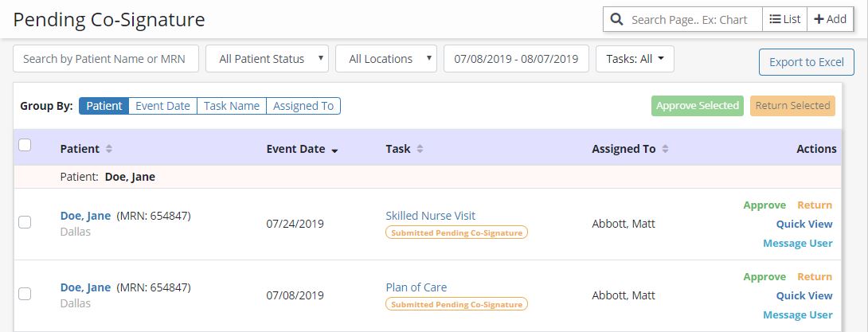Sort by Task column arrows

click(x=420, y=149)
